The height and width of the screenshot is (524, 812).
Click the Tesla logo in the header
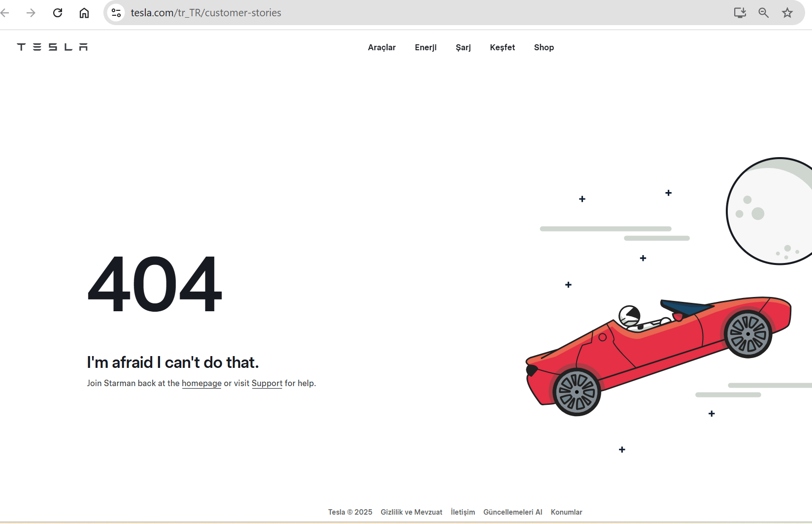[52, 47]
